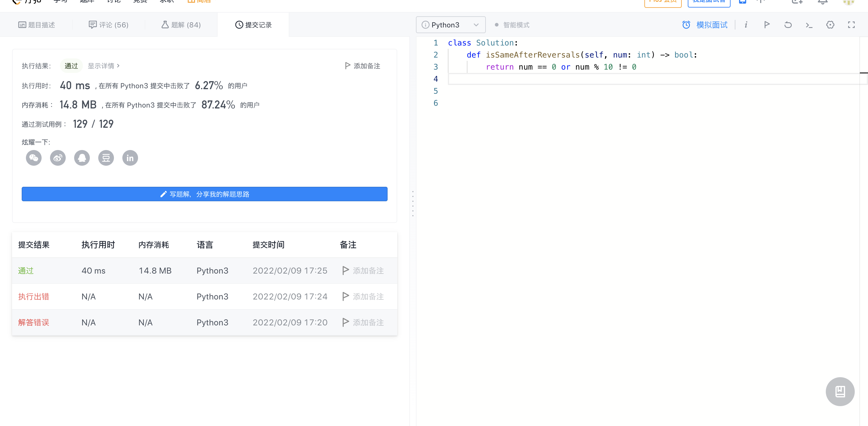This screenshot has height=426, width=868.
Task: Share result on LinkedIn icon
Action: [130, 158]
